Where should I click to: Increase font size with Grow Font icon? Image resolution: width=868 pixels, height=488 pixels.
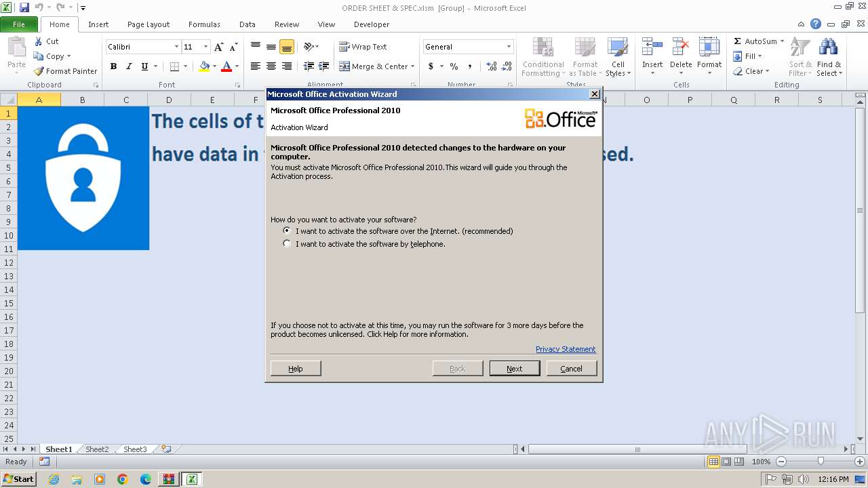coord(218,47)
